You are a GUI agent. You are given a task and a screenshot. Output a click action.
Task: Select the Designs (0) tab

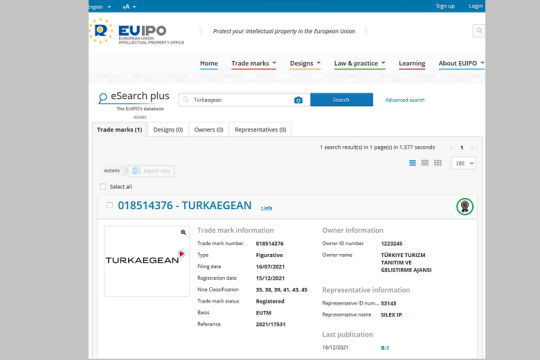click(168, 130)
